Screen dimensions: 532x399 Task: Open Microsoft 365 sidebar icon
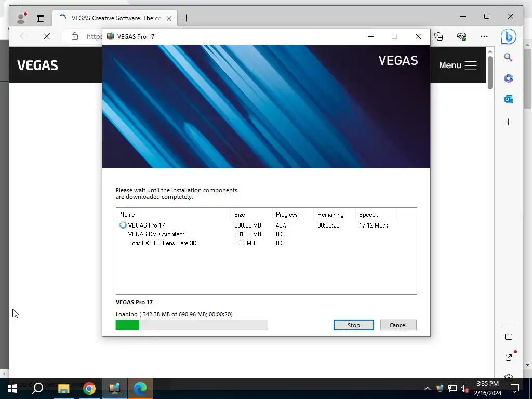(x=508, y=78)
